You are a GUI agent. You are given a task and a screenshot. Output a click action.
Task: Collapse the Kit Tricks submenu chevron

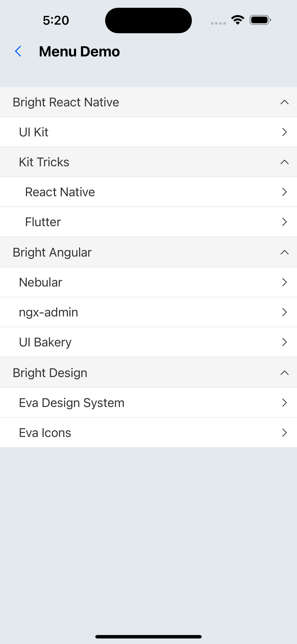(x=285, y=162)
